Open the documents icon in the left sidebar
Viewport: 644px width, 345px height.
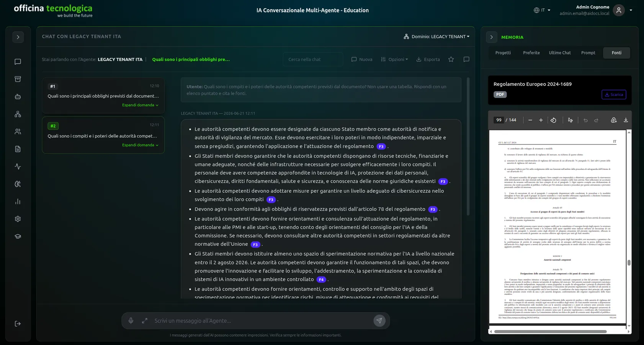[18, 149]
